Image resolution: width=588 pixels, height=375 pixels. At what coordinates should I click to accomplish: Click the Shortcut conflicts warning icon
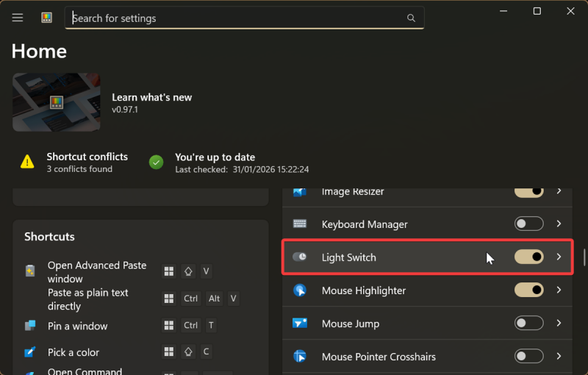point(27,162)
